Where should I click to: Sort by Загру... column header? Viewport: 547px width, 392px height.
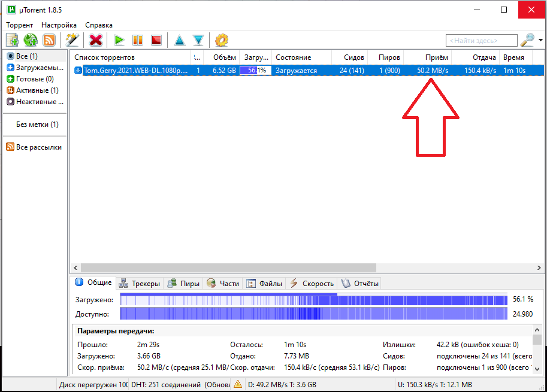tap(256, 57)
